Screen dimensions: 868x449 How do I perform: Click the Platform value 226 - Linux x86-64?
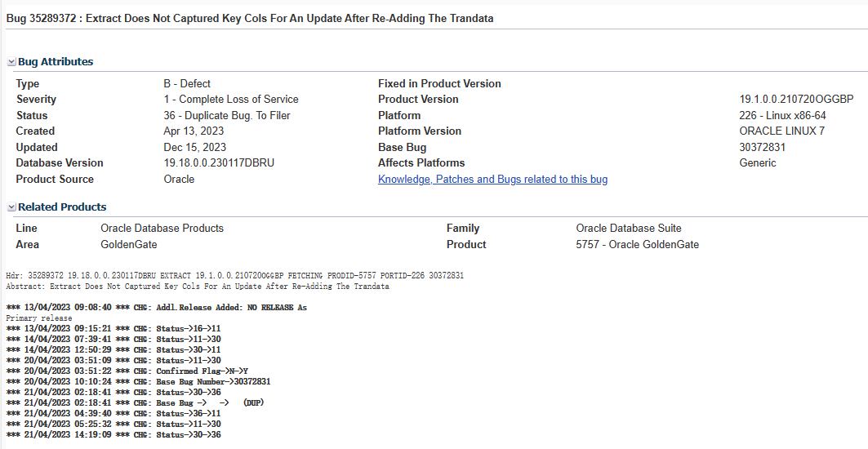point(782,115)
